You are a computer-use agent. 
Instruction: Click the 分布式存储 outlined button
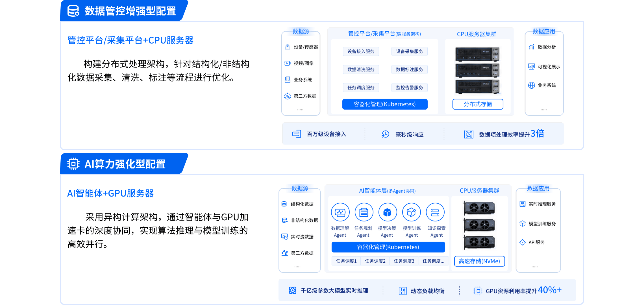coord(478,104)
